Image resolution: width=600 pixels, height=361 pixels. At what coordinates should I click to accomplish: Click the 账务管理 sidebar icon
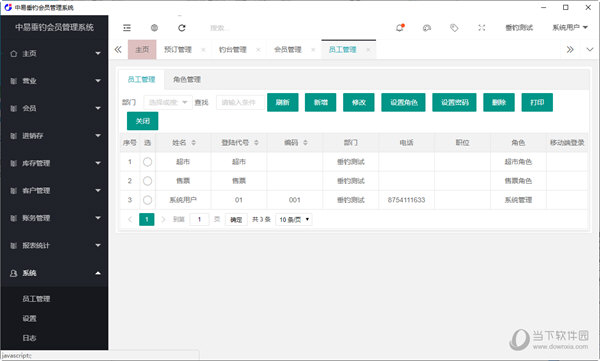point(14,218)
